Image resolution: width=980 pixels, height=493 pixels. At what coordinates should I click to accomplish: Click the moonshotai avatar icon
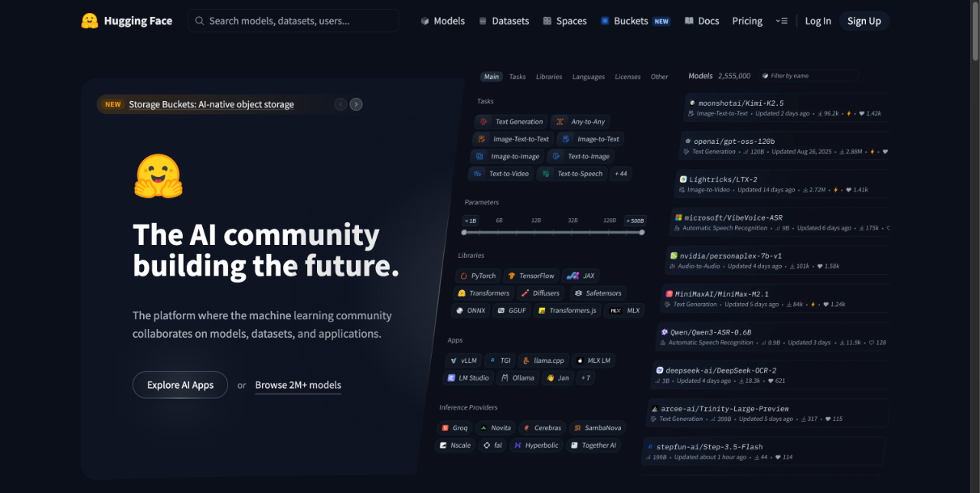coord(692,103)
